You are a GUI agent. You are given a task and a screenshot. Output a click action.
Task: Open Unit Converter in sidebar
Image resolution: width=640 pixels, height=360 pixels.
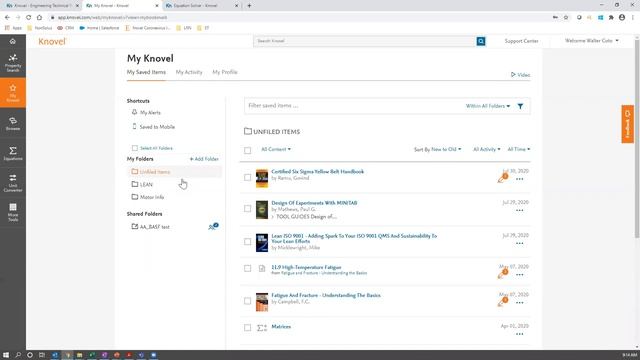coord(13,183)
